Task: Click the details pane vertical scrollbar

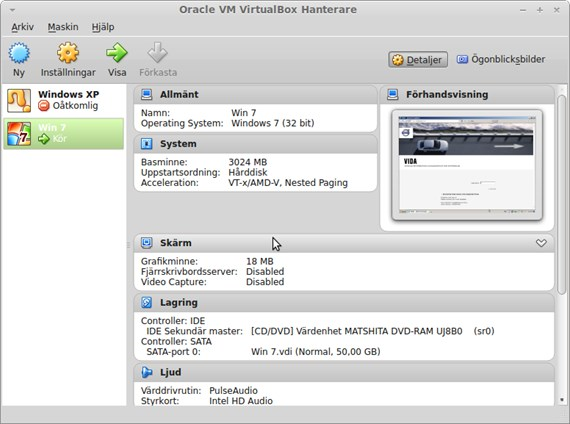Action: pos(562,195)
